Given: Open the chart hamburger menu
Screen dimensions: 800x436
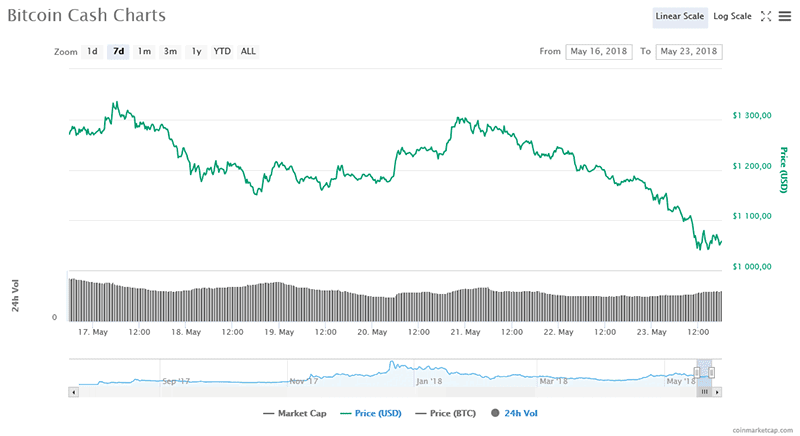Looking at the screenshot, I should [784, 16].
